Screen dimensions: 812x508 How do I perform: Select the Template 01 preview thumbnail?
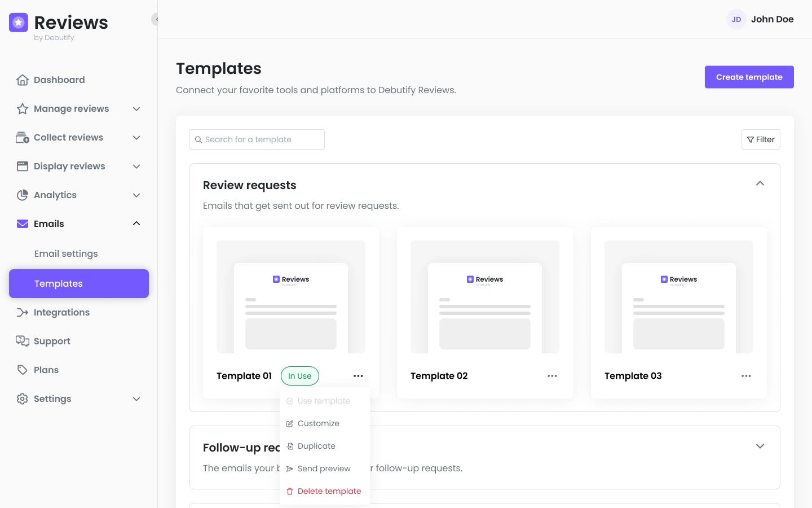click(x=291, y=297)
